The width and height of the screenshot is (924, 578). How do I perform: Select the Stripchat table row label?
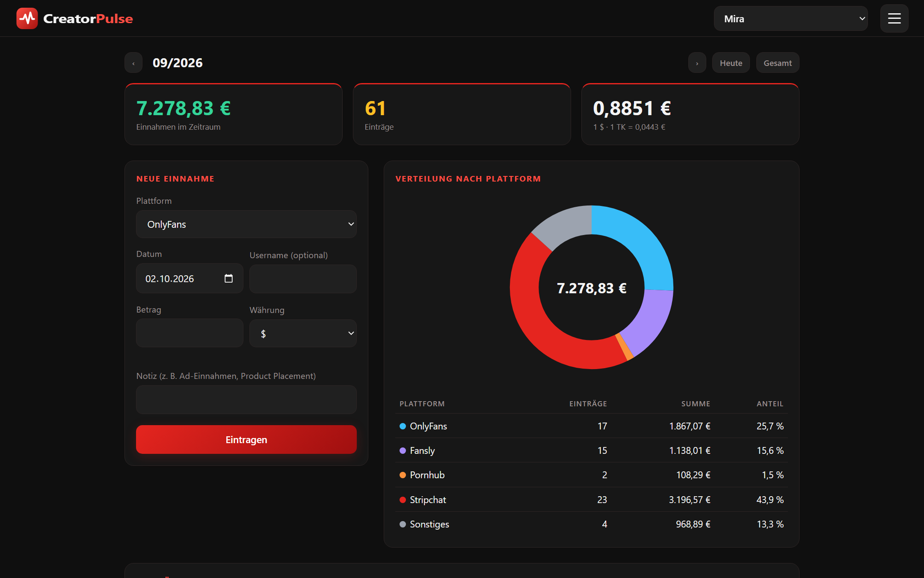pos(428,500)
